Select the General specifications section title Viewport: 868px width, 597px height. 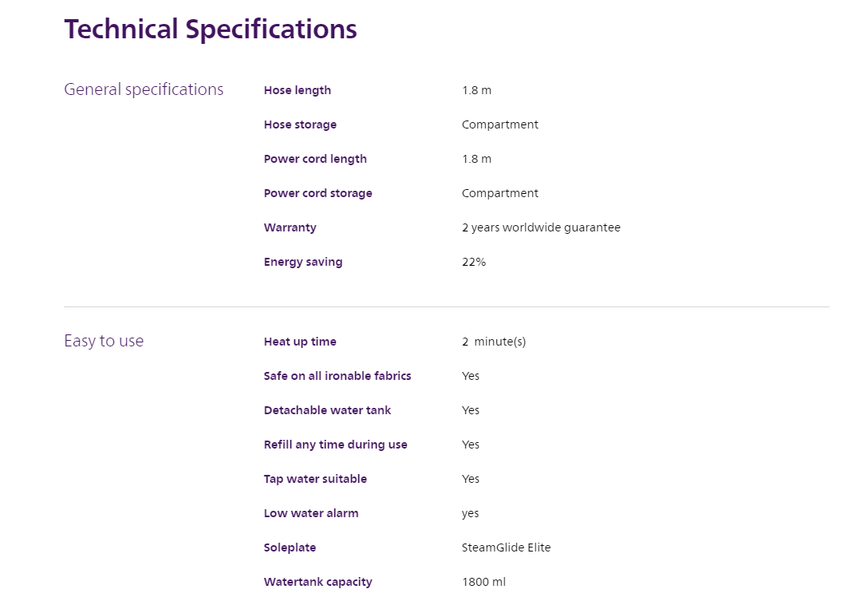(x=144, y=89)
